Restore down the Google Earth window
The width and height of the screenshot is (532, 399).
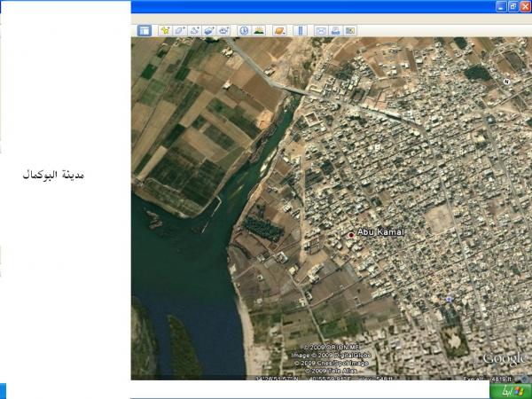(512, 5)
